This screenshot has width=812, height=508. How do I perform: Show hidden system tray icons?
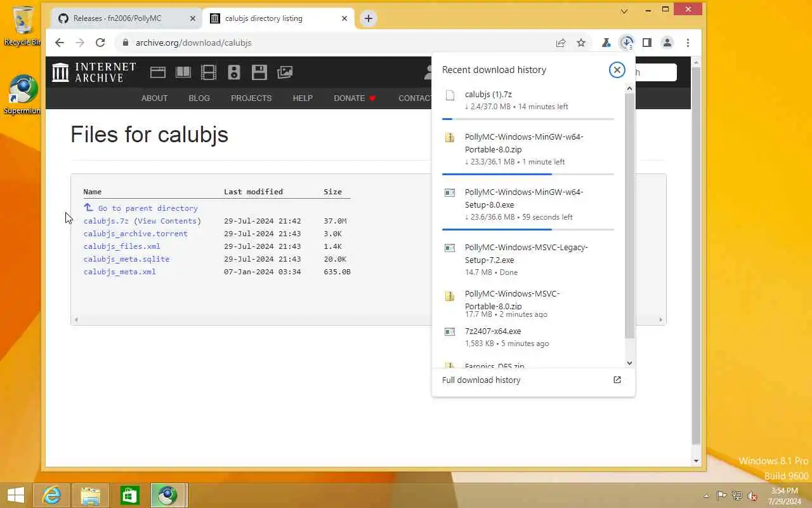pos(706,496)
